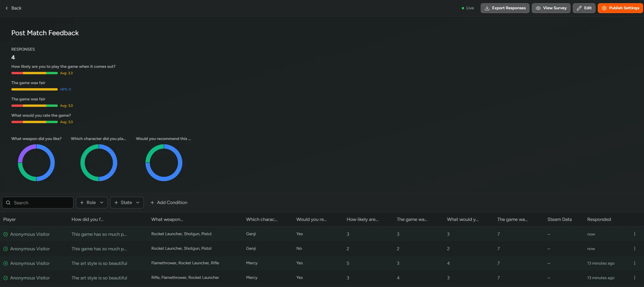This screenshot has height=287, width=644.
Task: Click green check icon on first Anonymous Visitor
Action: (x=6, y=234)
